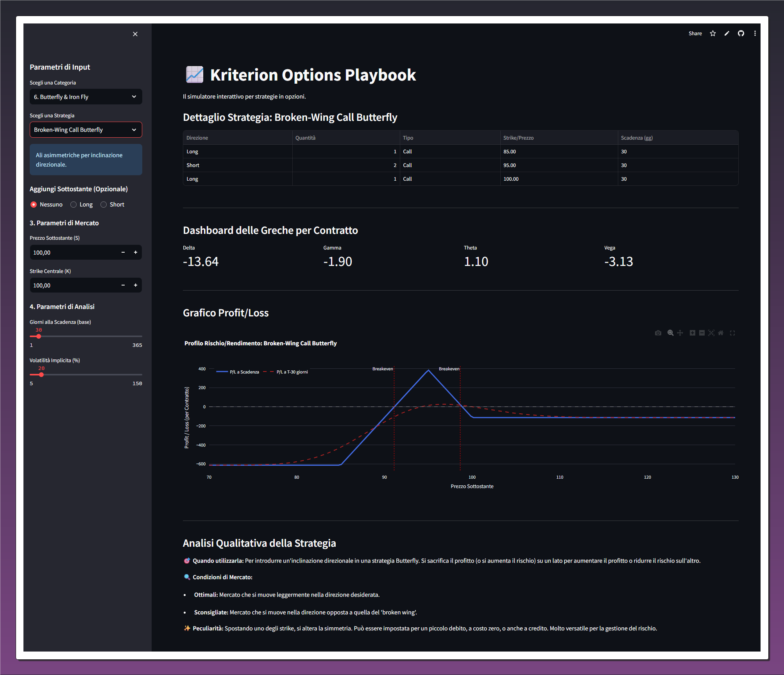Select the pan tool on the chart
The height and width of the screenshot is (675, 784).
680,333
